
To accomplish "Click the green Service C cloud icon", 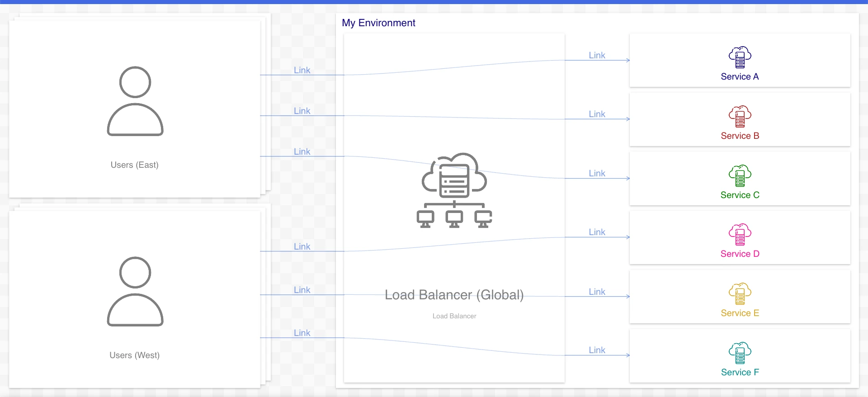I will 740,176.
